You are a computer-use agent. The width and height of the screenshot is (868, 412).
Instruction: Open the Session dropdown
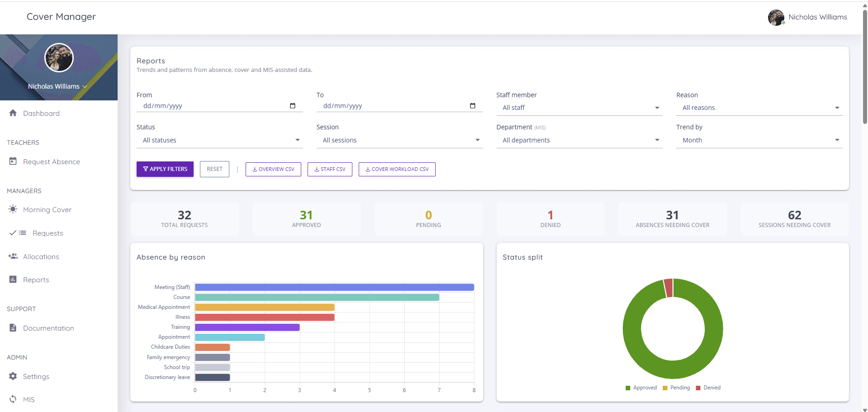(400, 140)
